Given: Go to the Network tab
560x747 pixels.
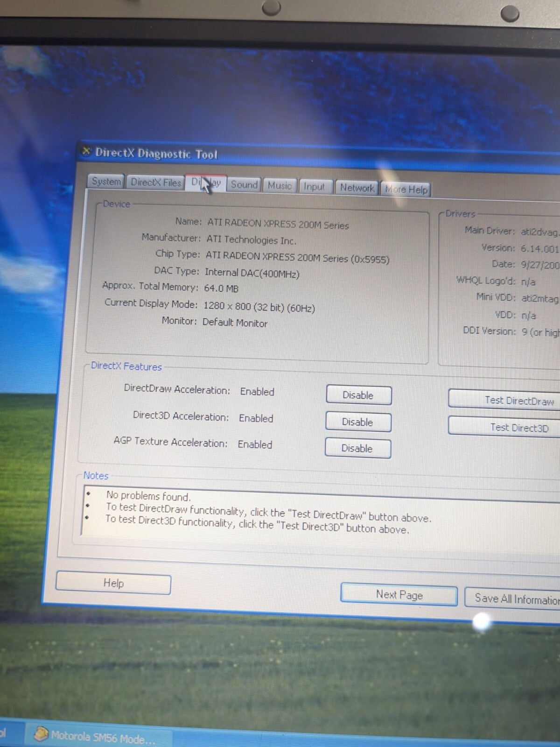Looking at the screenshot, I should point(357,188).
